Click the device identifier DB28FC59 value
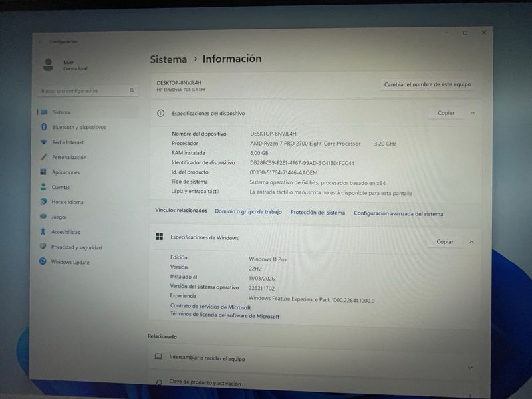 tap(302, 163)
